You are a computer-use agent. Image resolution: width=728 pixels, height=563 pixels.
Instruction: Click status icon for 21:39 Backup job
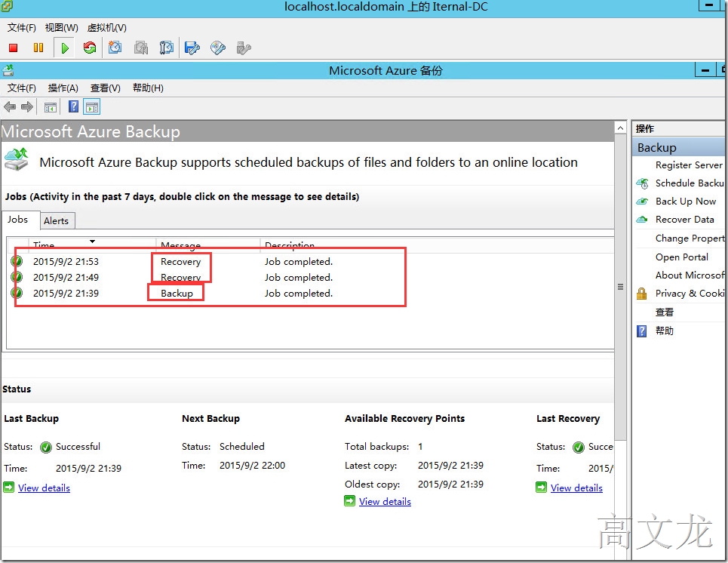click(x=17, y=293)
